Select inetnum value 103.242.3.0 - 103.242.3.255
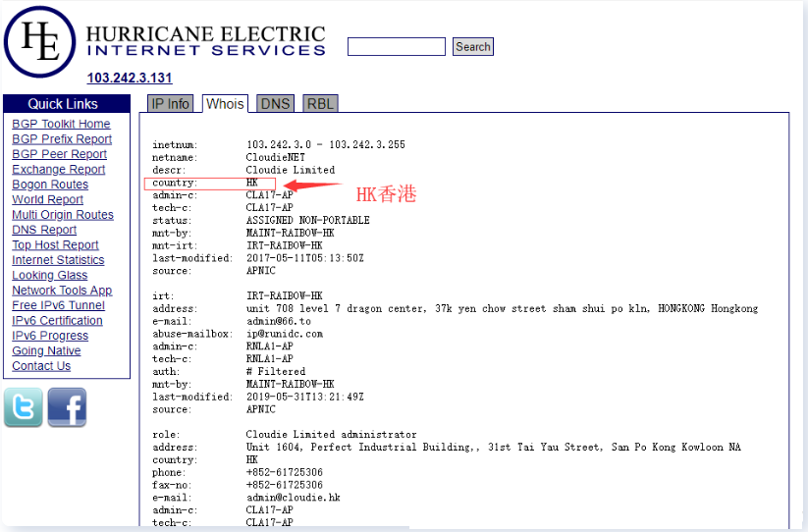Viewport: 808px width, 532px height. [326, 144]
